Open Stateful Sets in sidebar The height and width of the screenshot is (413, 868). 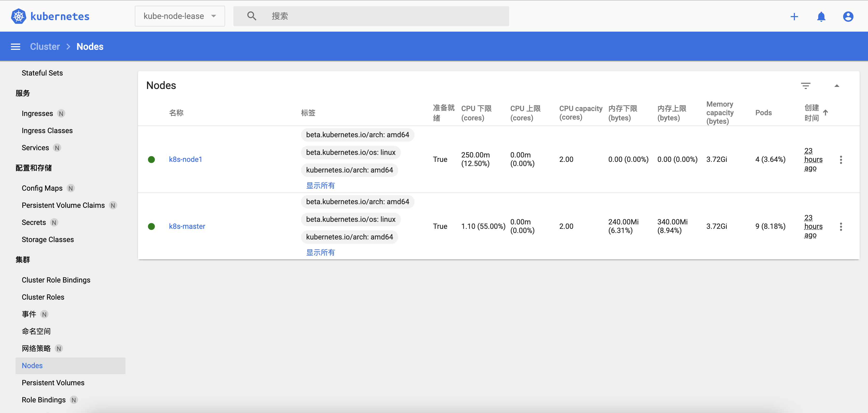pos(42,73)
